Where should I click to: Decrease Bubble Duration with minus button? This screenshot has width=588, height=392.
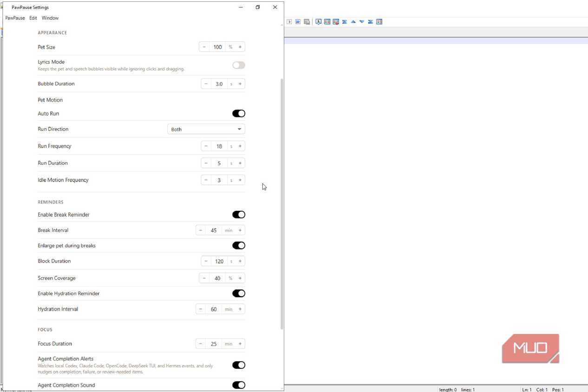pyautogui.click(x=206, y=84)
